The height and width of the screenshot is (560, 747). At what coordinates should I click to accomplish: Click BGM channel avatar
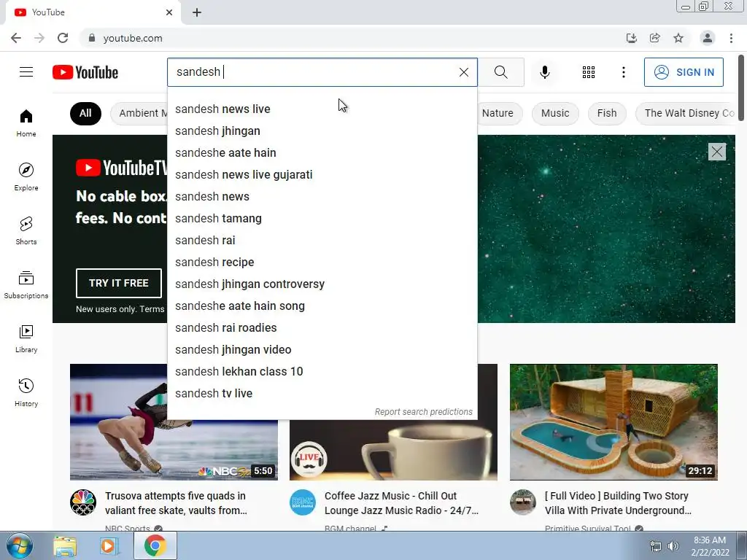point(303,502)
